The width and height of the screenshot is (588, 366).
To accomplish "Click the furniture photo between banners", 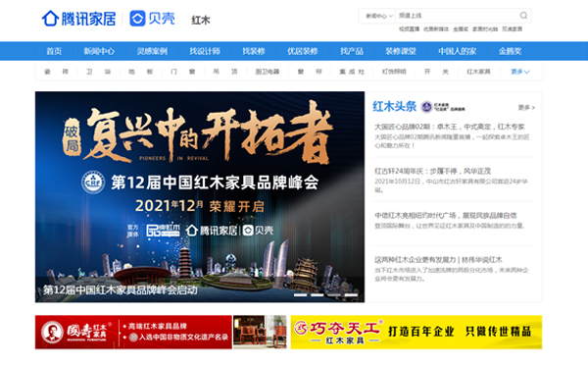I will (260, 333).
